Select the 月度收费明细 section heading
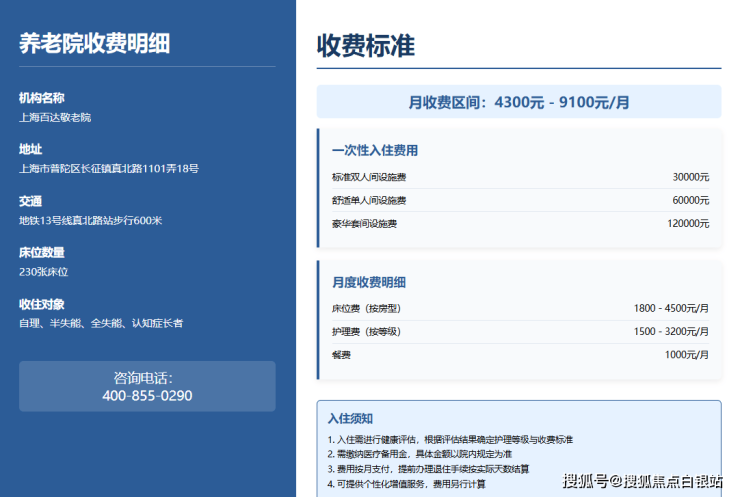This screenshot has width=740, height=497. pos(369,282)
